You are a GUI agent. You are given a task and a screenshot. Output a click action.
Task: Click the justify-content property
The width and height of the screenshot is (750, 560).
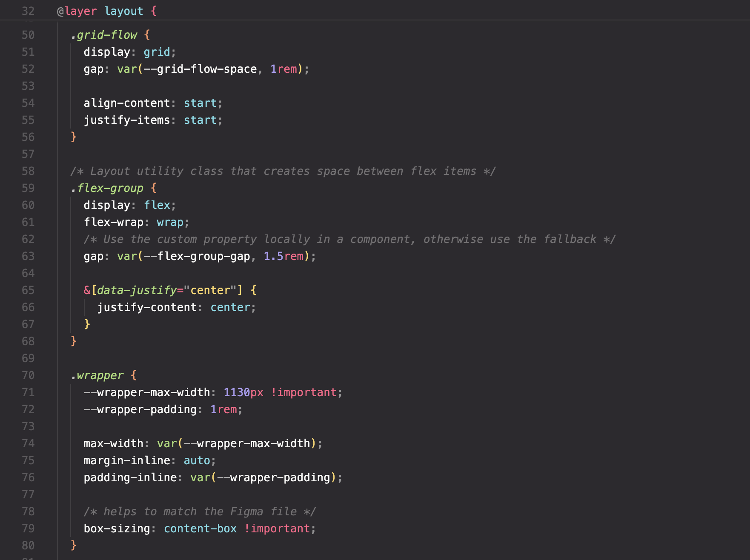[146, 307]
